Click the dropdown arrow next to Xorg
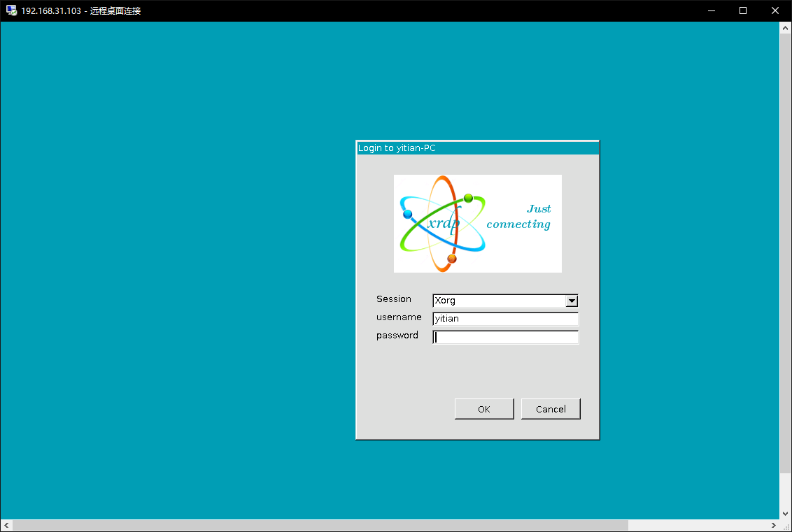This screenshot has width=792, height=532. pos(572,301)
